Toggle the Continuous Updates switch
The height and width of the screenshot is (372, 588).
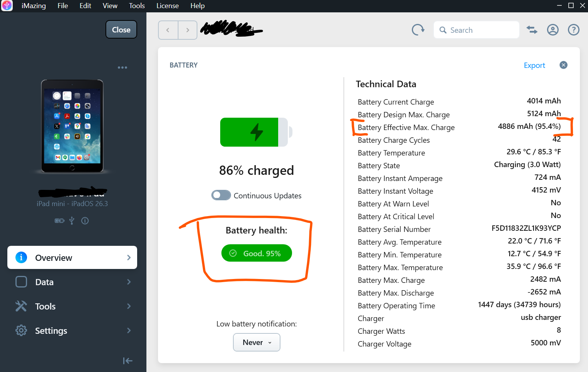[221, 195]
